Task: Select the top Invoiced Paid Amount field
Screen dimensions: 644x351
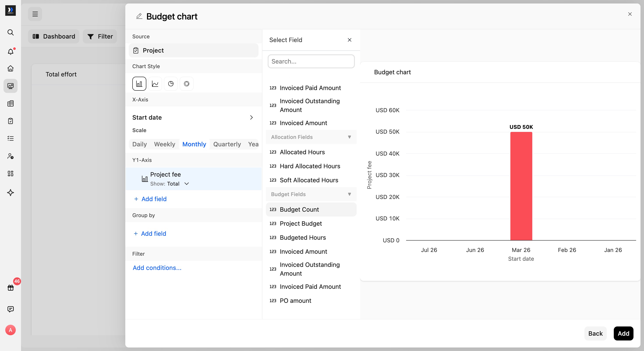Action: (311, 88)
